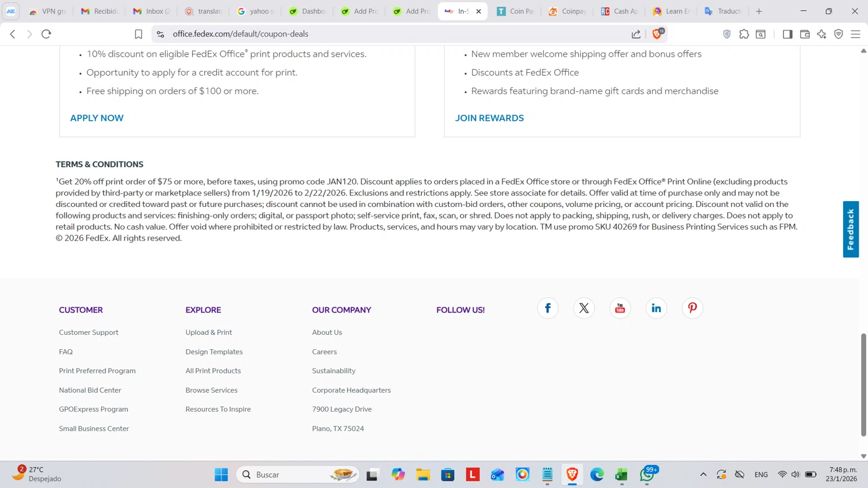Open Print Preferred Program link
This screenshot has height=488, width=868.
click(x=97, y=371)
